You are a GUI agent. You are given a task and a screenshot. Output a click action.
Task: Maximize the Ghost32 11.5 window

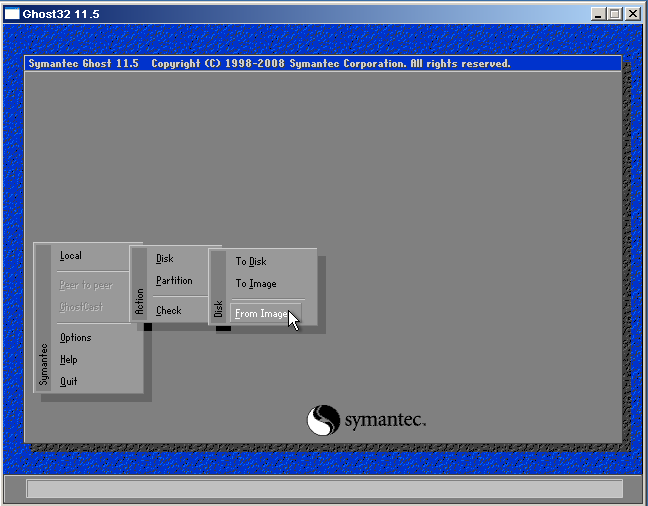click(x=614, y=14)
